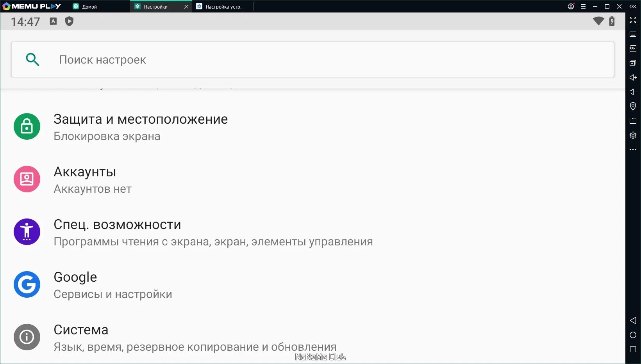This screenshot has width=641, height=364.
Task: Open the shared folder icon
Action: [633, 121]
